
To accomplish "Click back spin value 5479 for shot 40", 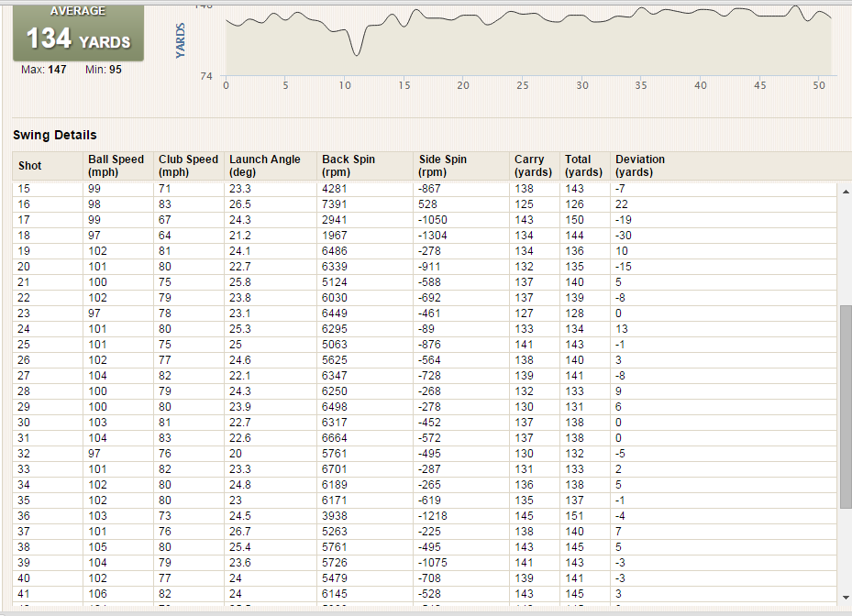I will pyautogui.click(x=334, y=578).
